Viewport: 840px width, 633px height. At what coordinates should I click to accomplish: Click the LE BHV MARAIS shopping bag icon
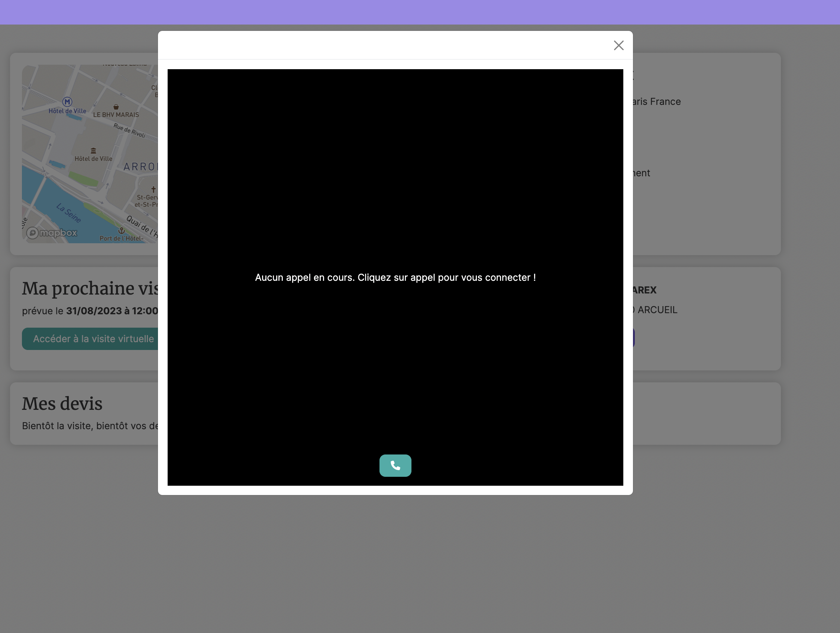tap(116, 107)
